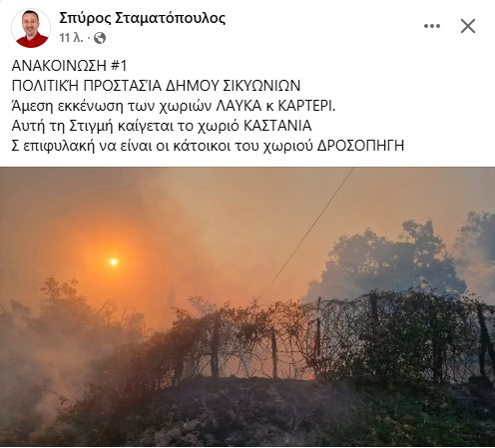The width and height of the screenshot is (495, 448).
Task: Click the sentence starting "Αυτή τη Στιγμή"
Action: coord(162,126)
